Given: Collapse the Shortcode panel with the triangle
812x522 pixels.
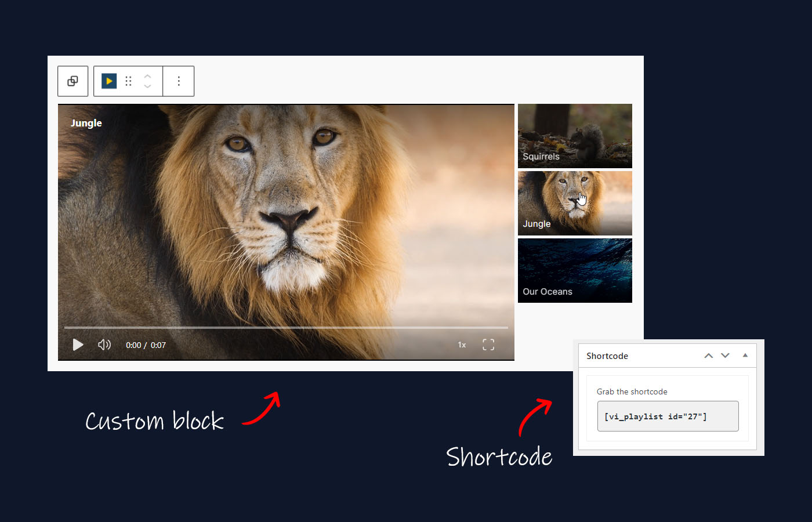Looking at the screenshot, I should [x=745, y=356].
